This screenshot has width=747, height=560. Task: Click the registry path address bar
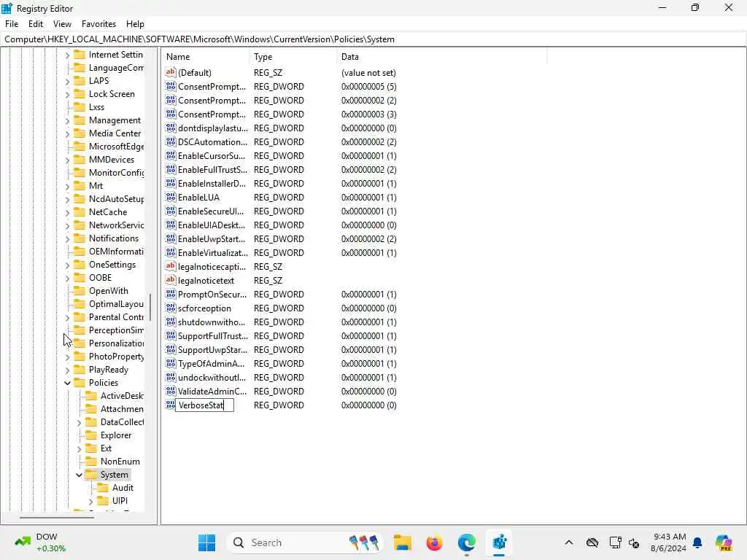pos(373,39)
